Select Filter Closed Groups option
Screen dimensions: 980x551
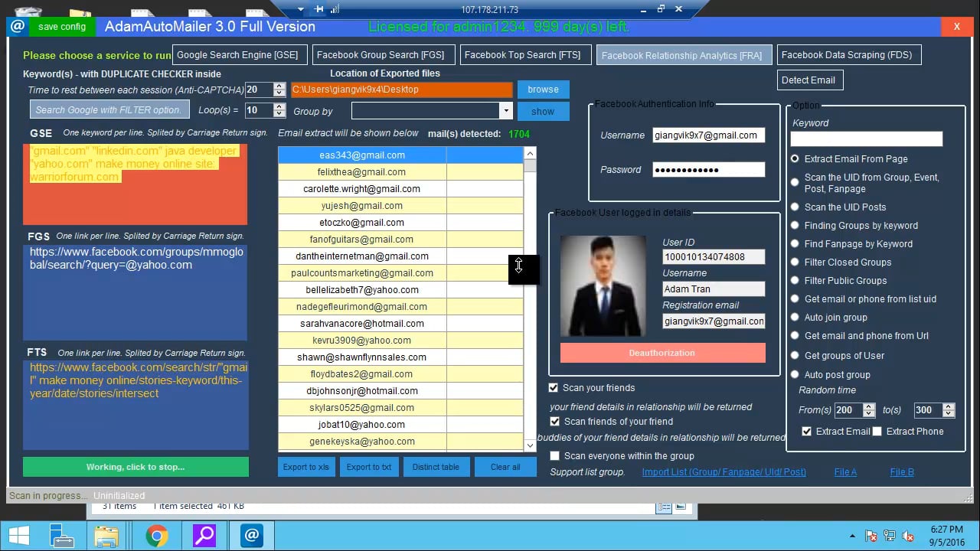(x=795, y=262)
